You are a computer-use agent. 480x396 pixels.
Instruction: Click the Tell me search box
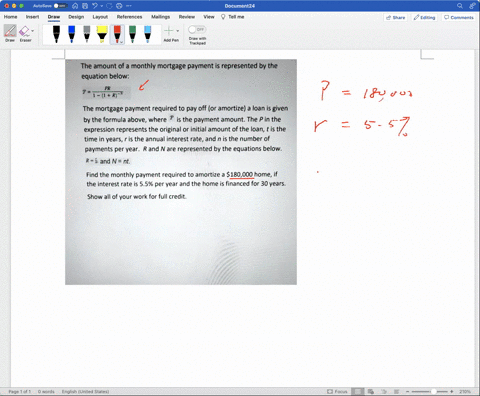tap(233, 17)
